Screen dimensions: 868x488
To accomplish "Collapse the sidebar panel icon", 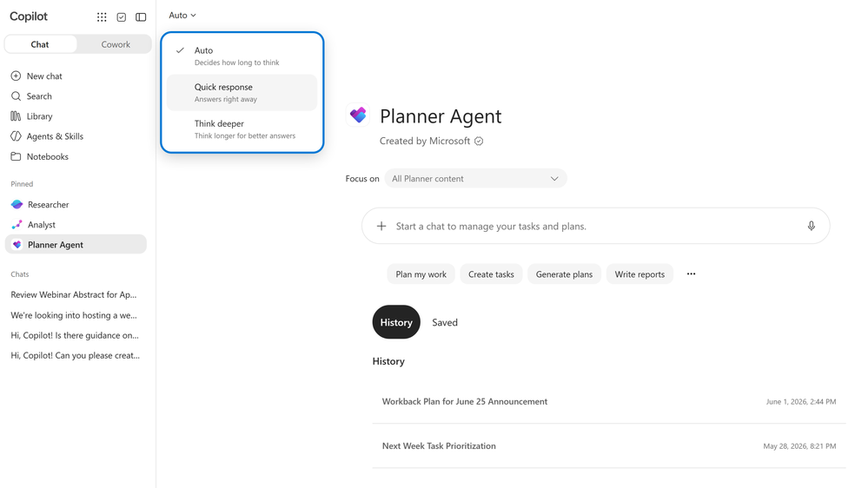I will pyautogui.click(x=141, y=17).
